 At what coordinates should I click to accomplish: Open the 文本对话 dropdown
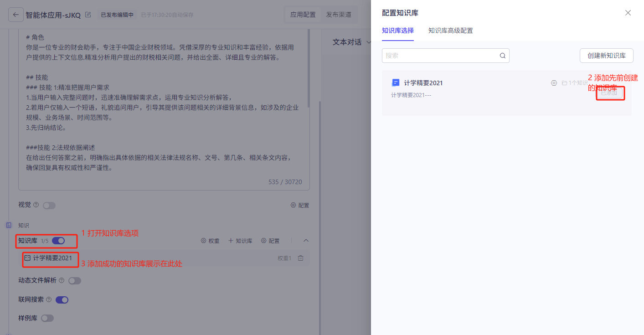(352, 42)
